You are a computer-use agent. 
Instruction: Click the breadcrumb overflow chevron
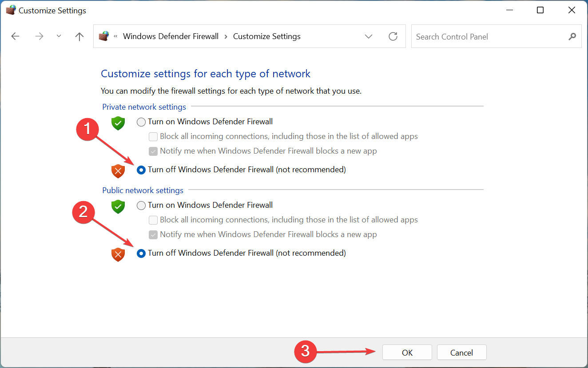(115, 36)
